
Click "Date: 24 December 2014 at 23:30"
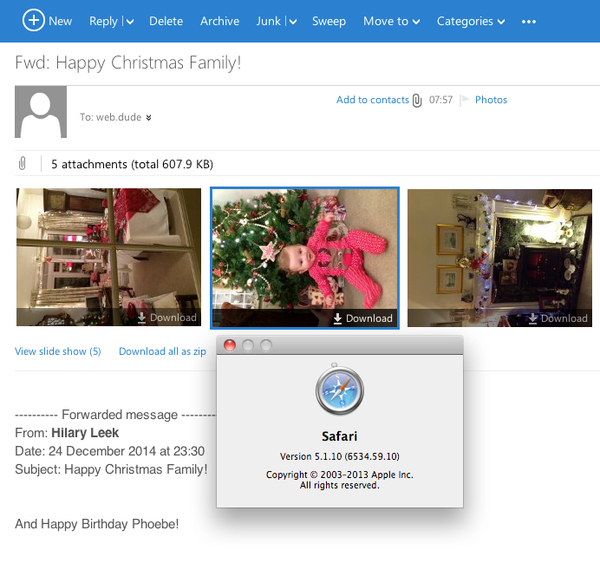(109, 451)
